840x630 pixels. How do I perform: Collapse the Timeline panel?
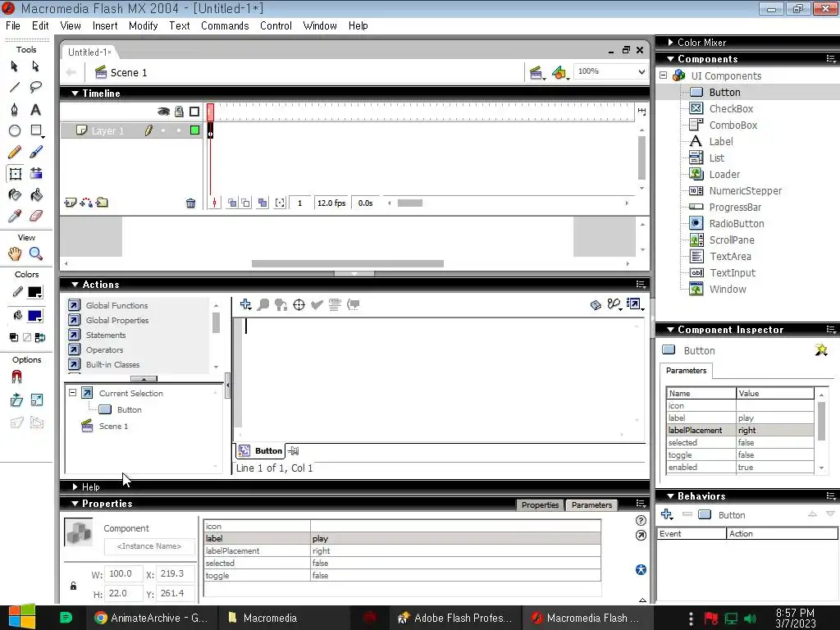75,94
